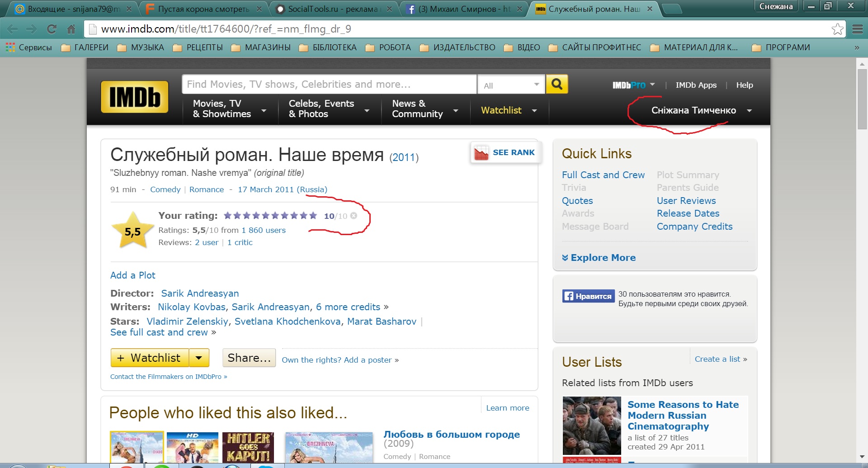Open the User Reviews quick link
868x468 pixels.
686,201
